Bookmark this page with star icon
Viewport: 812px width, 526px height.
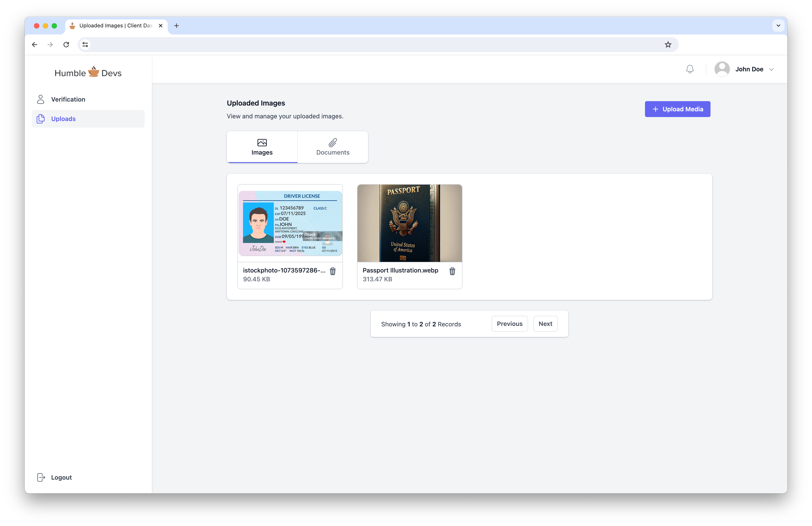click(x=668, y=45)
